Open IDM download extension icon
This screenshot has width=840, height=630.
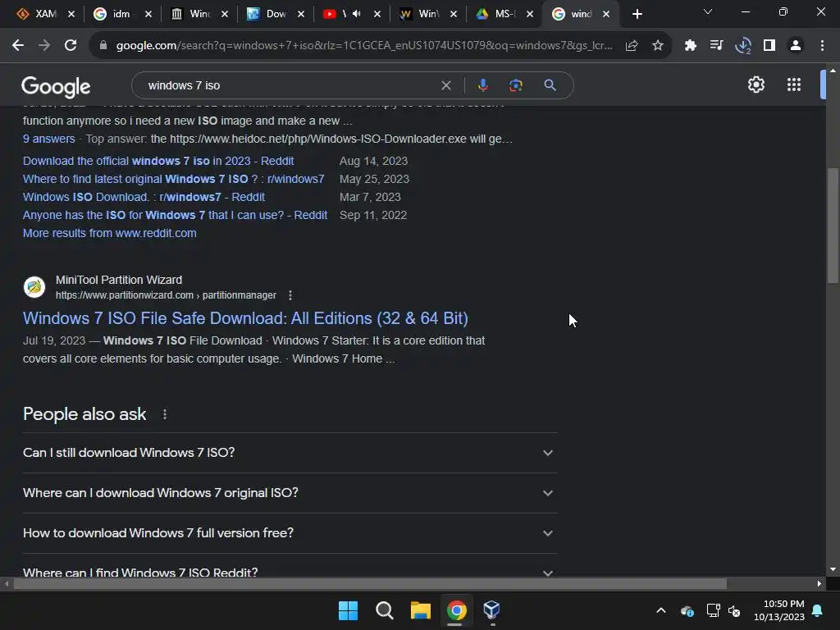pos(743,46)
